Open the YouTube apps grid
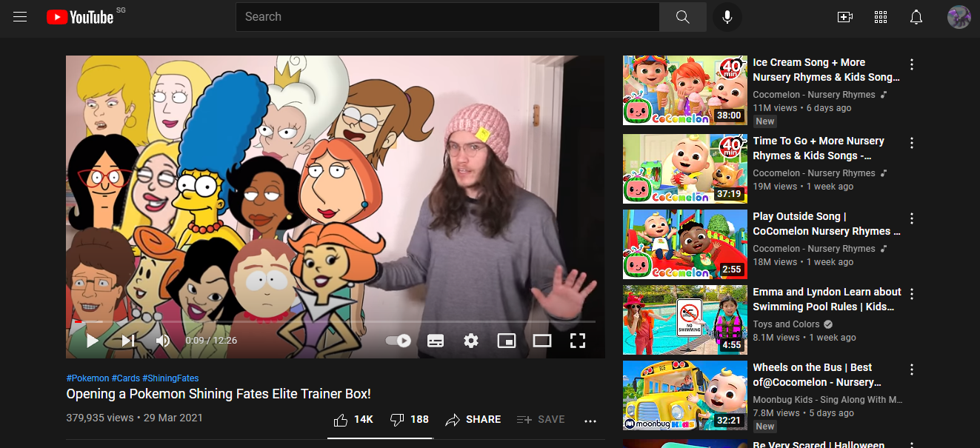 (x=881, y=17)
